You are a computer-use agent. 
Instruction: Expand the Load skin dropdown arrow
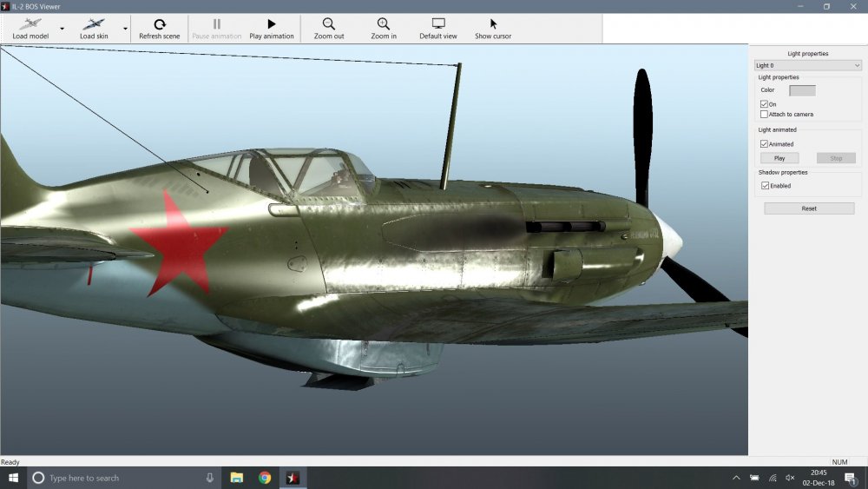(125, 29)
